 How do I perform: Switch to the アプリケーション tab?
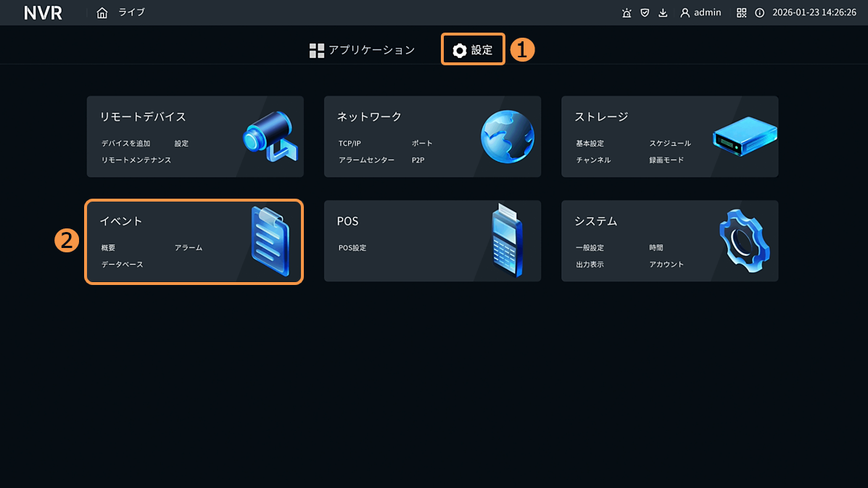tap(363, 50)
